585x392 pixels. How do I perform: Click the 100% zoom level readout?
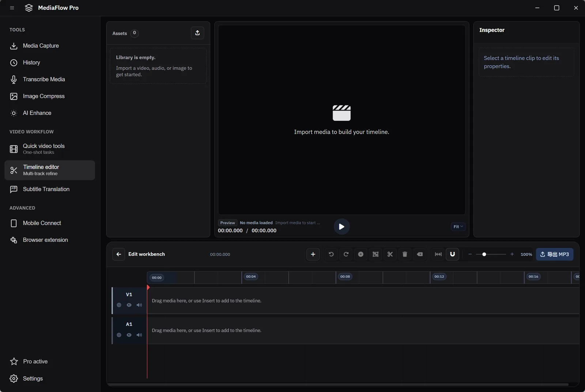click(526, 255)
